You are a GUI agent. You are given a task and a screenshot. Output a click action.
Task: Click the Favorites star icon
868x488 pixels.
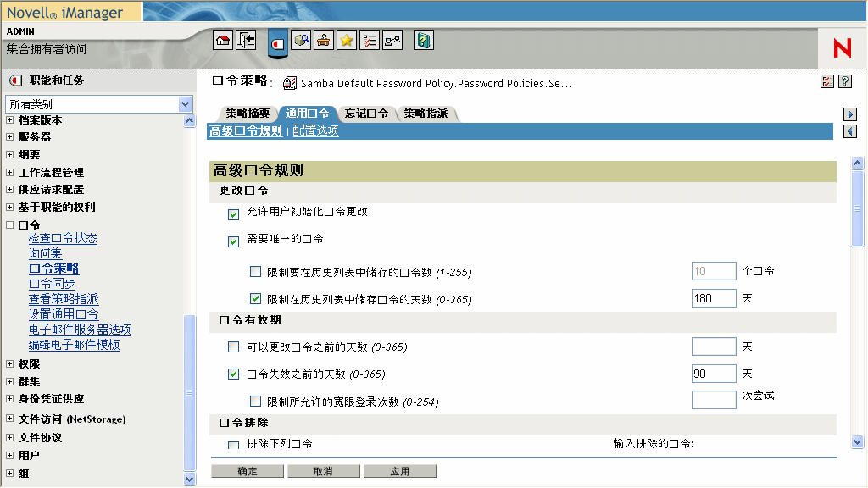pos(346,40)
